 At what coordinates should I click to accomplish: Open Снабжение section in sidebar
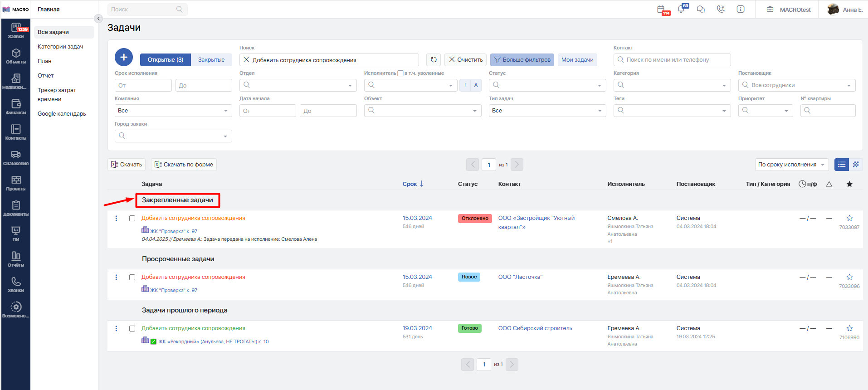(16, 157)
